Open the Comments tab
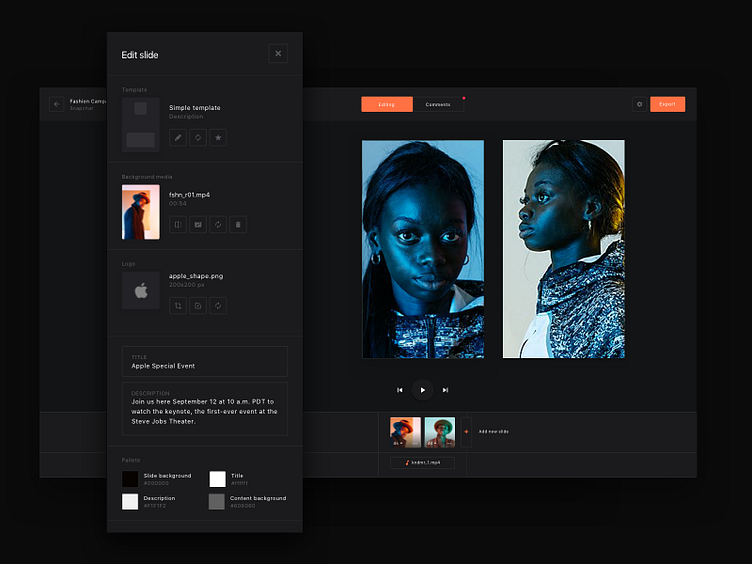The width and height of the screenshot is (752, 564). [438, 104]
